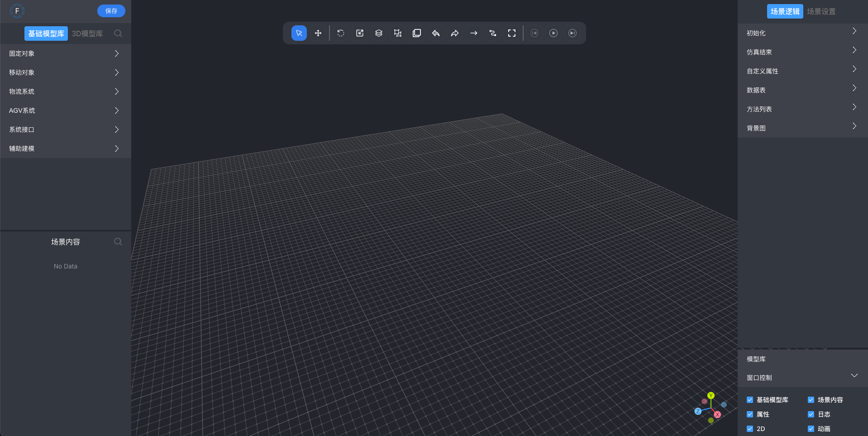The width and height of the screenshot is (868, 436).
Task: Open the 场景设置 tab
Action: coord(821,11)
